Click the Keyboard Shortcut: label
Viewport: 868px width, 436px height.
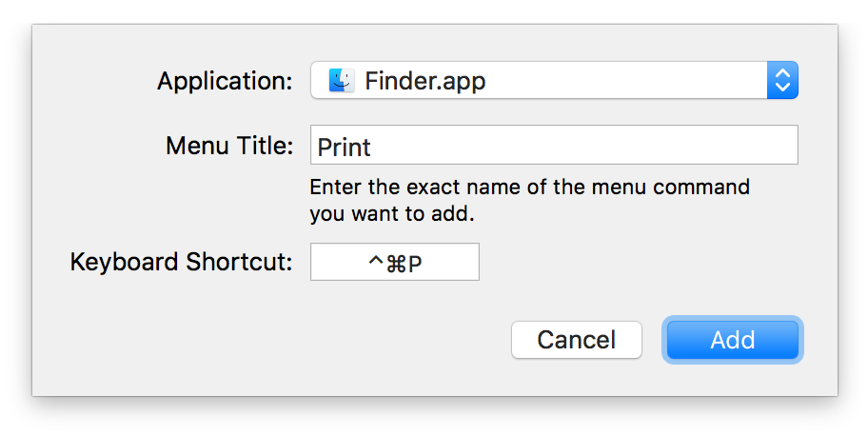[181, 262]
